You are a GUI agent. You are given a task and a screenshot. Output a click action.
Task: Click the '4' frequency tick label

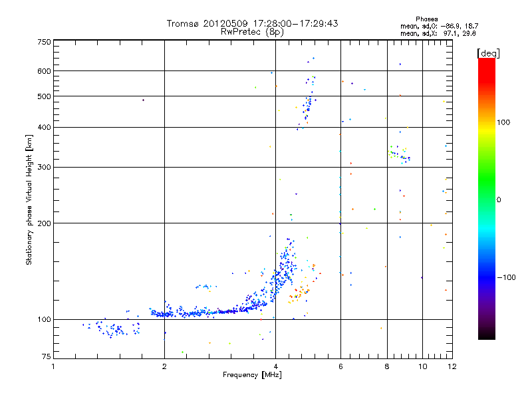tap(275, 366)
